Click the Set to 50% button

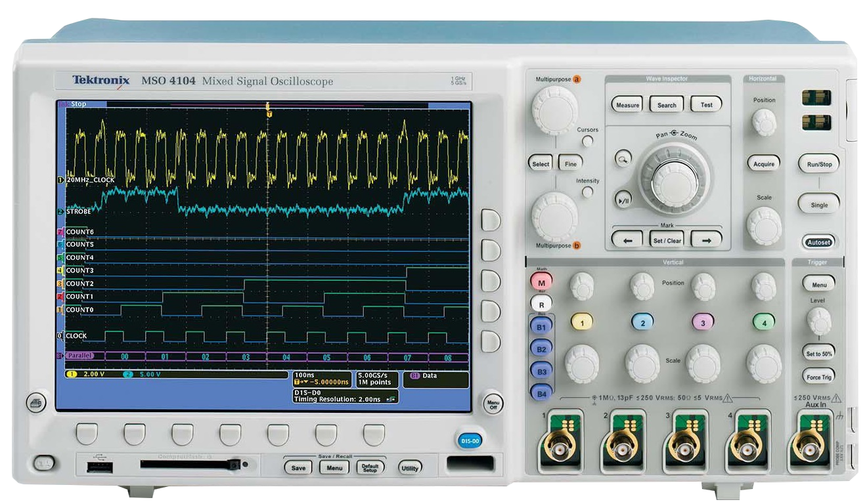(x=819, y=353)
